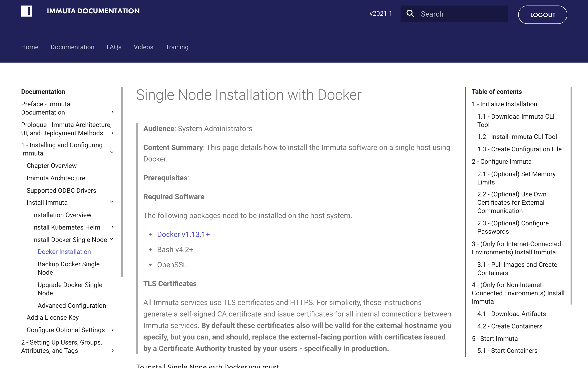Click the 'OpenSSL' list item
Image resolution: width=588 pixels, height=368 pixels.
point(172,265)
